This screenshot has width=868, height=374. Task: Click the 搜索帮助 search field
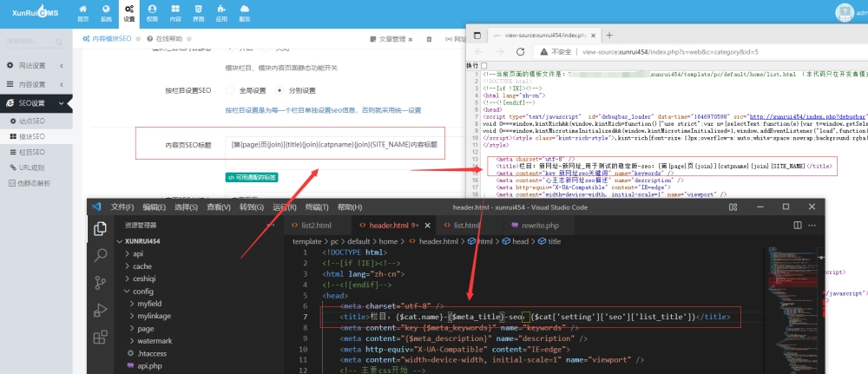(28, 42)
